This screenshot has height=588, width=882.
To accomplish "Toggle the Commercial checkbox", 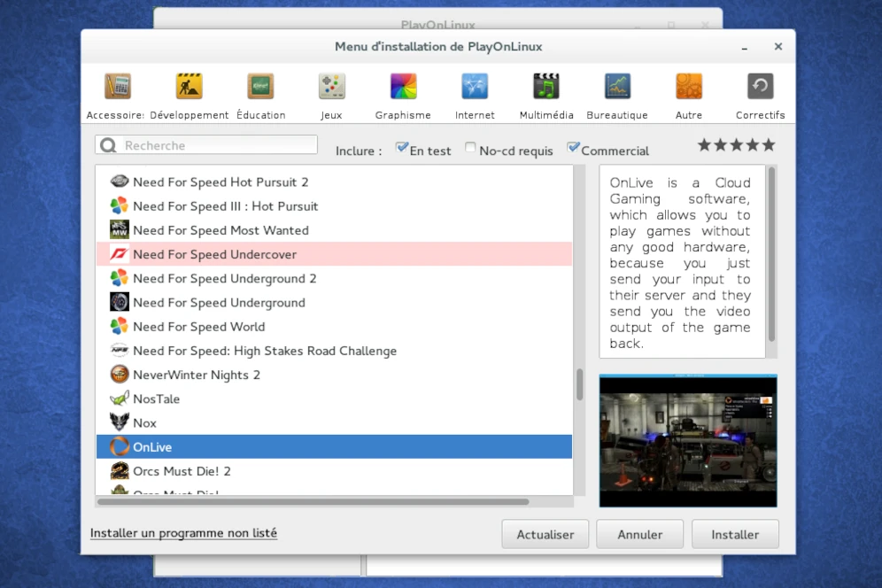I will 573,148.
